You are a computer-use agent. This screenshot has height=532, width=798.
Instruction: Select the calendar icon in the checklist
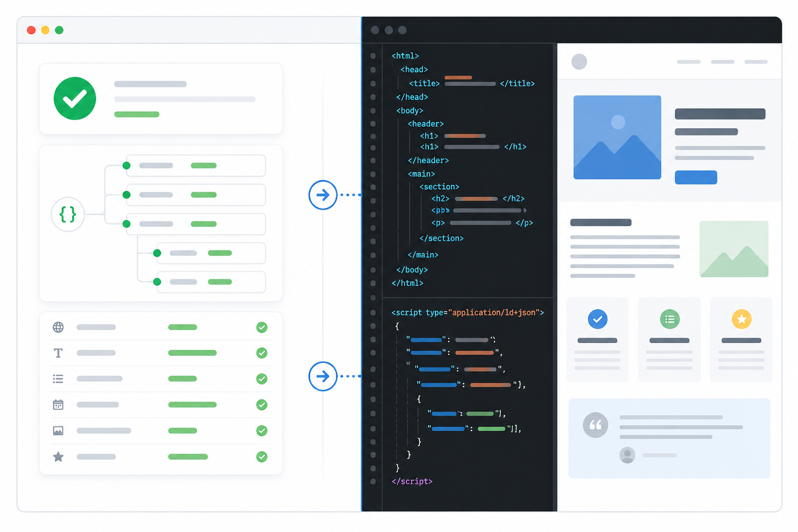(58, 405)
